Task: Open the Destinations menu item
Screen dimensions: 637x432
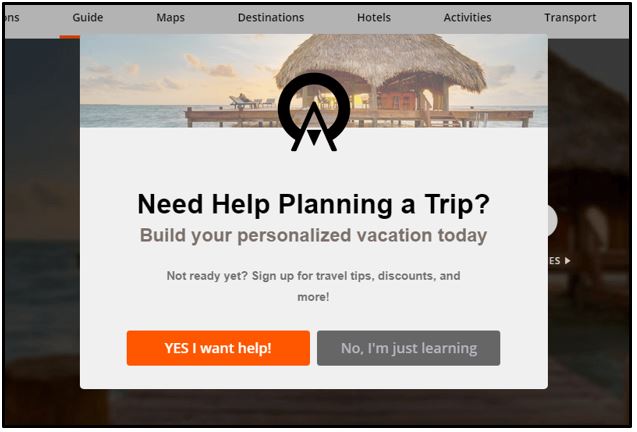Action: point(271,17)
